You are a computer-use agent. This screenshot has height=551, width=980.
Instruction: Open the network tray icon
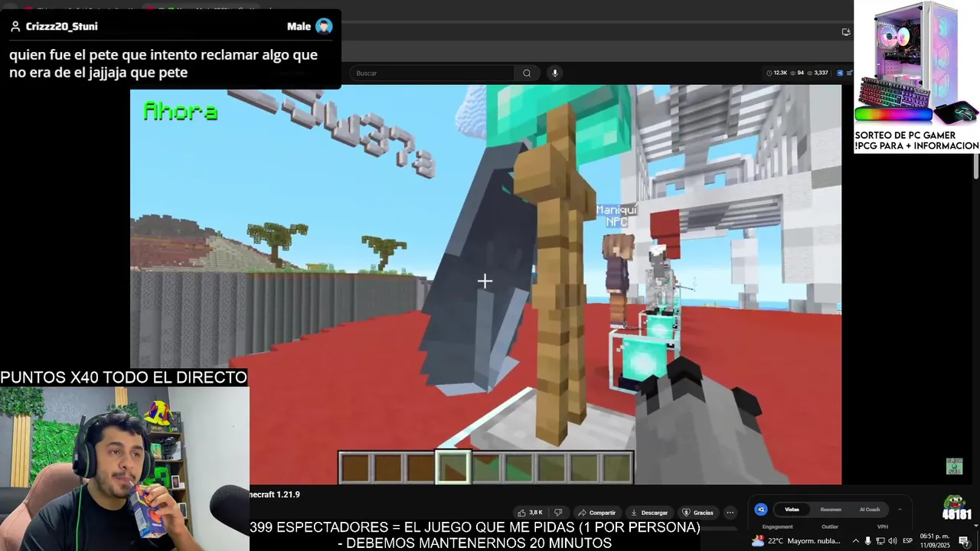point(880,541)
